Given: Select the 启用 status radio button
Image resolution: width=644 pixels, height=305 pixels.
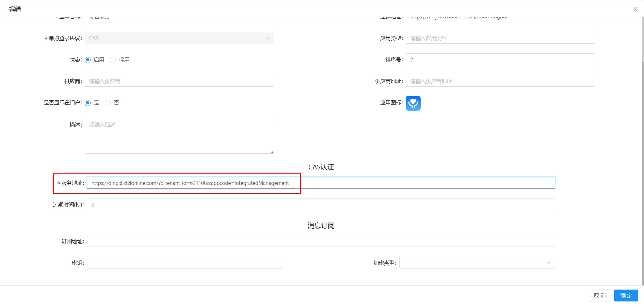Looking at the screenshot, I should [x=88, y=60].
